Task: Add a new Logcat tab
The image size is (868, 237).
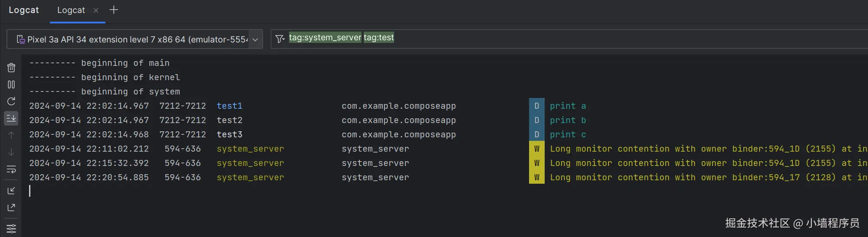Action: point(114,10)
